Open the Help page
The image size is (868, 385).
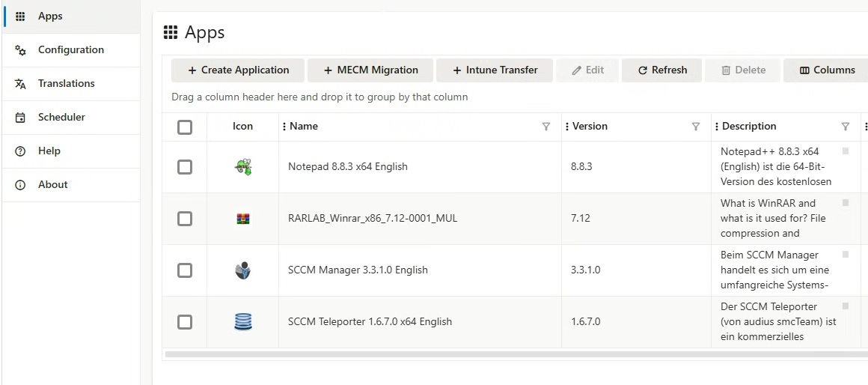(x=71, y=151)
